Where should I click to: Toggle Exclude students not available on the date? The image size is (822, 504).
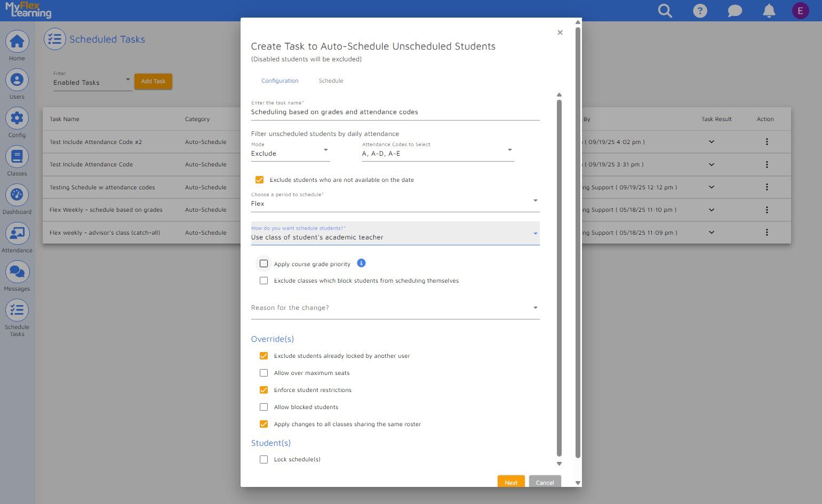260,180
